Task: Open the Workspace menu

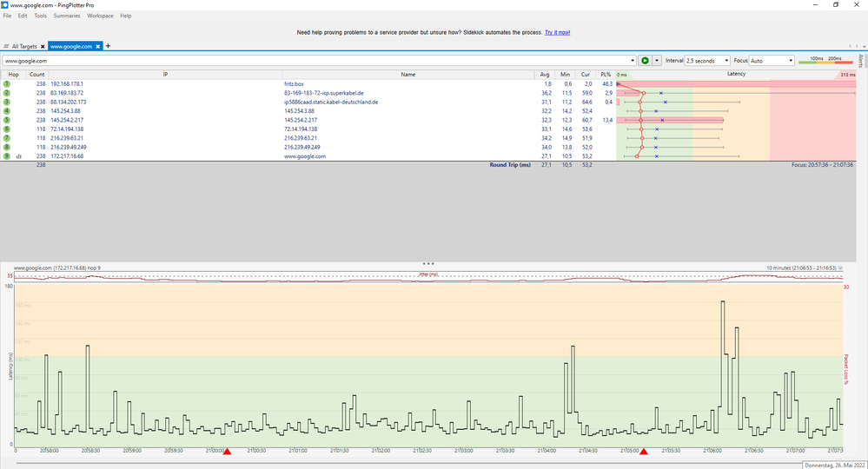Action: coord(100,16)
